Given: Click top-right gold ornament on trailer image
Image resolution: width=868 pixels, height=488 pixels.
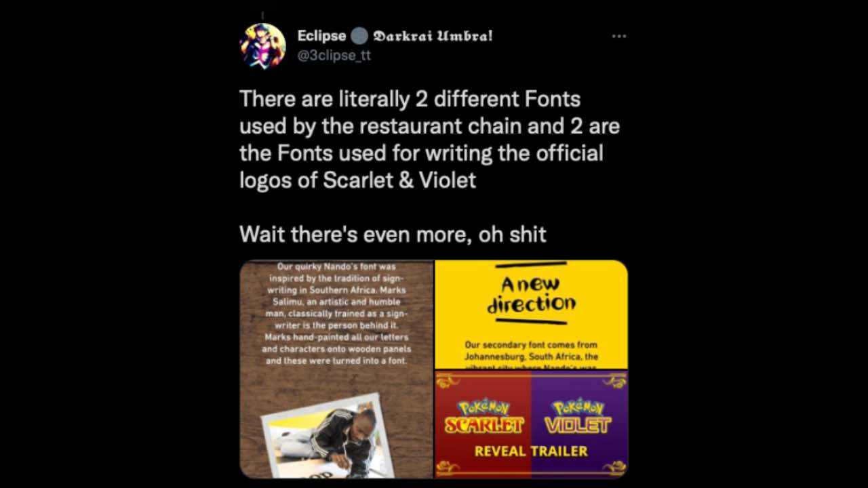Looking at the screenshot, I should coord(614,381).
